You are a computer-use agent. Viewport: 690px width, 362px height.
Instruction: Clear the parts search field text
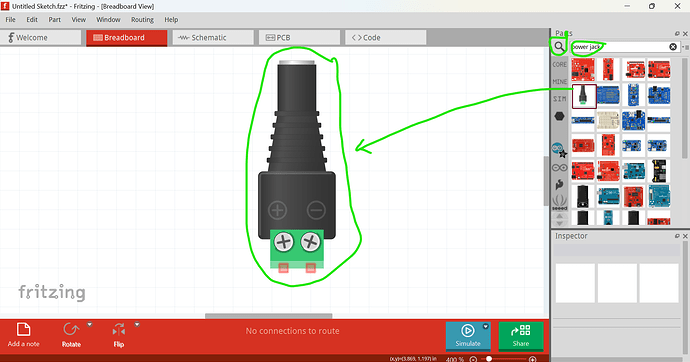(x=673, y=47)
